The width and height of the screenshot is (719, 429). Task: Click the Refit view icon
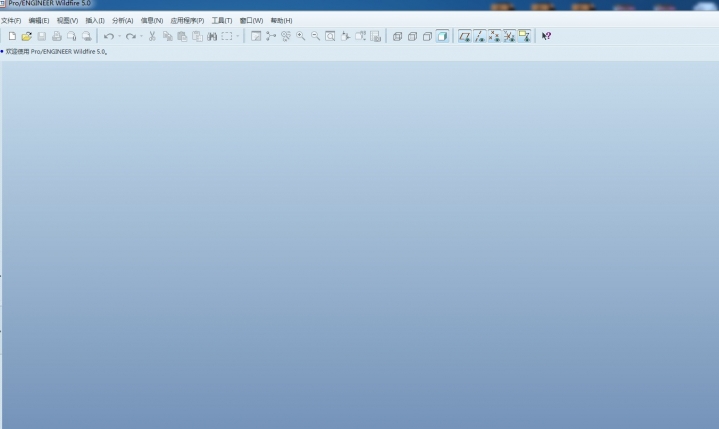pos(330,36)
